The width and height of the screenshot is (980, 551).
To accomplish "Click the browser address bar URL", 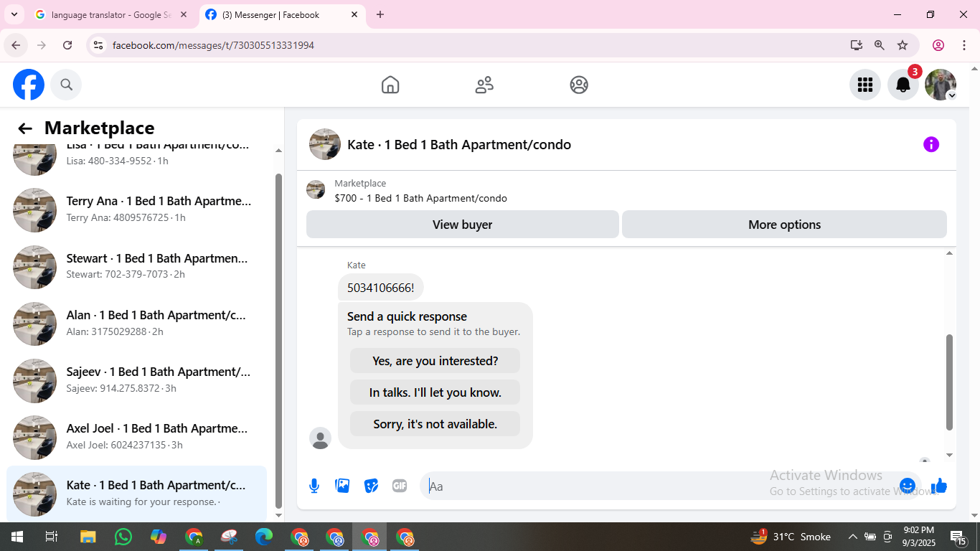I will (213, 45).
